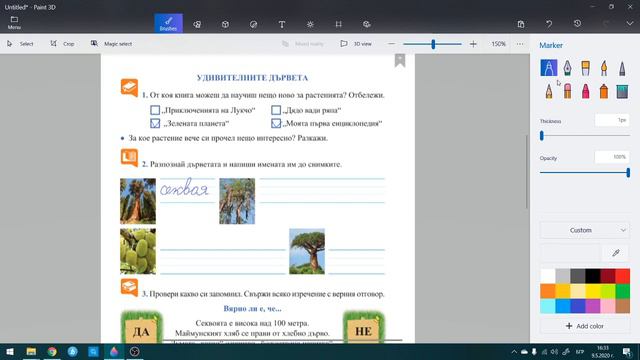
Task: Click the Add color button
Action: coord(584,326)
